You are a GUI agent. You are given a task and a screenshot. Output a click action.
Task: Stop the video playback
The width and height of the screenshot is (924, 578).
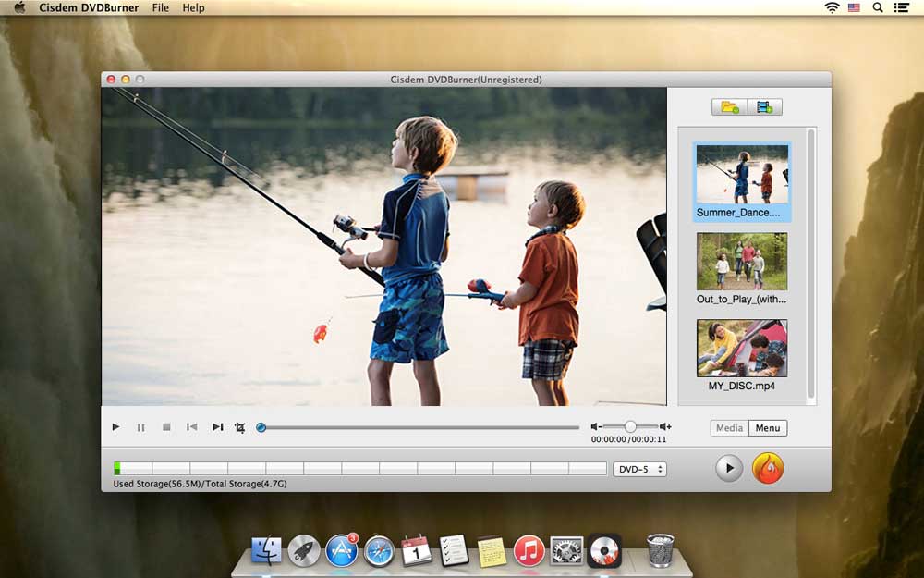166,427
